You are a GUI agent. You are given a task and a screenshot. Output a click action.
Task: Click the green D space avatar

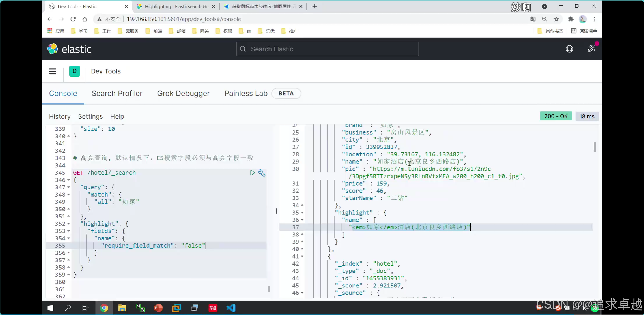click(x=74, y=71)
